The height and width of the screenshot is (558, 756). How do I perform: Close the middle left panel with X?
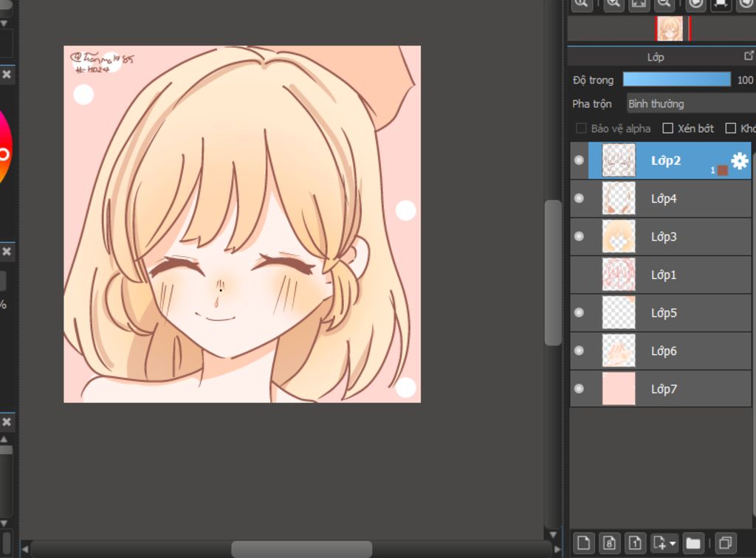click(x=7, y=252)
